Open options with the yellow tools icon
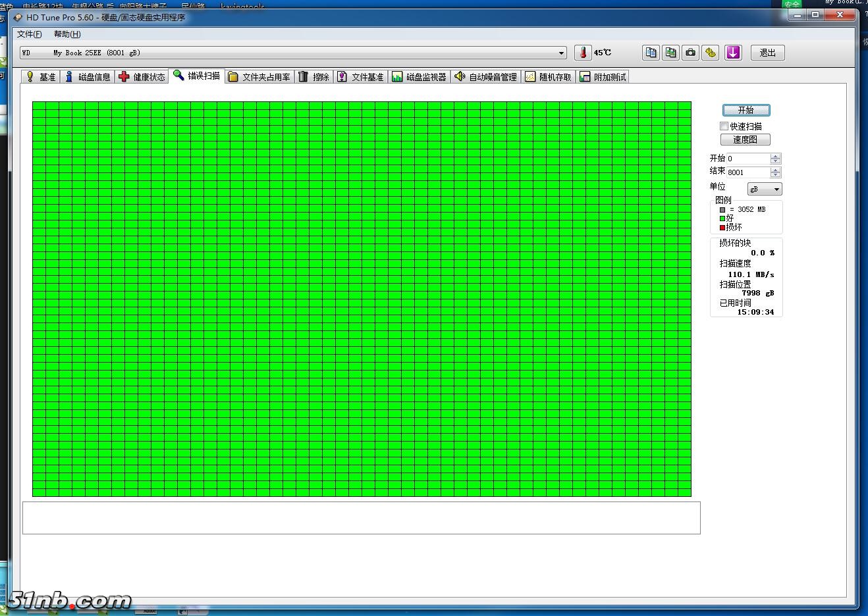Screen dimensions: 868x616 click(x=710, y=53)
